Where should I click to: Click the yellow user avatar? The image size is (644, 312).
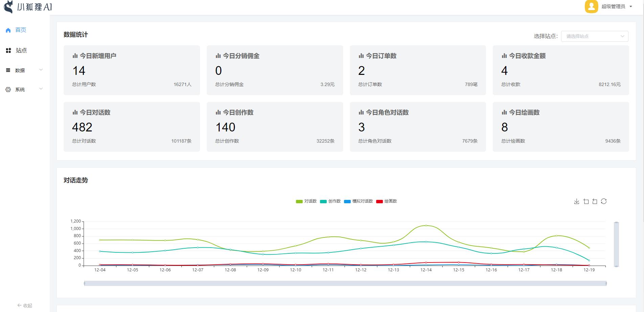pos(592,6)
